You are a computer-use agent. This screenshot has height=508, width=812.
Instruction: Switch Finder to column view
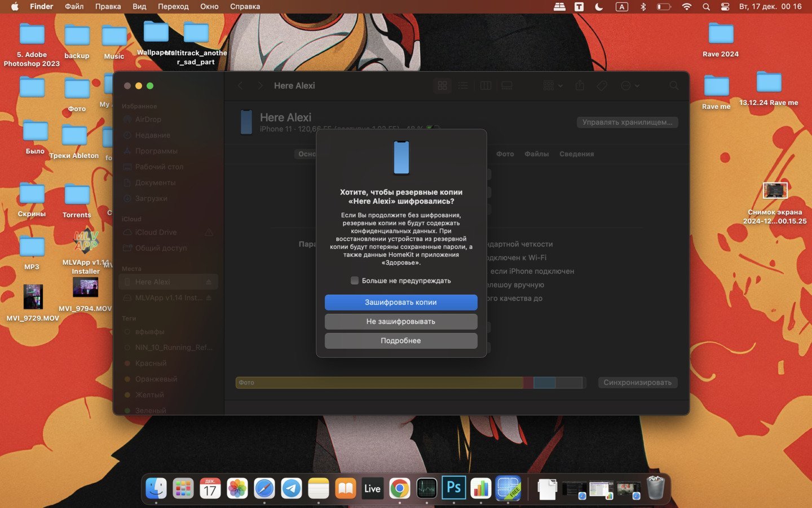point(486,86)
